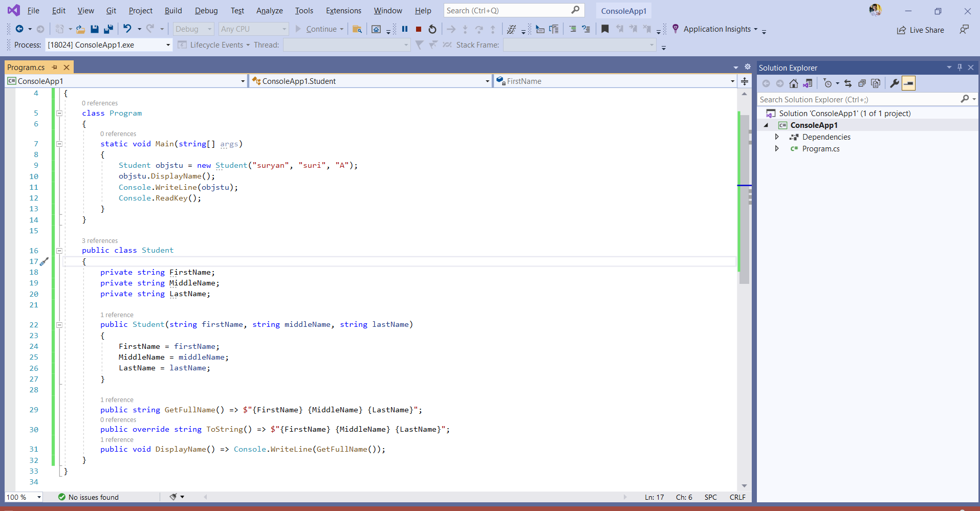This screenshot has height=511, width=980.
Task: Start a Live Share session
Action: pyautogui.click(x=921, y=30)
